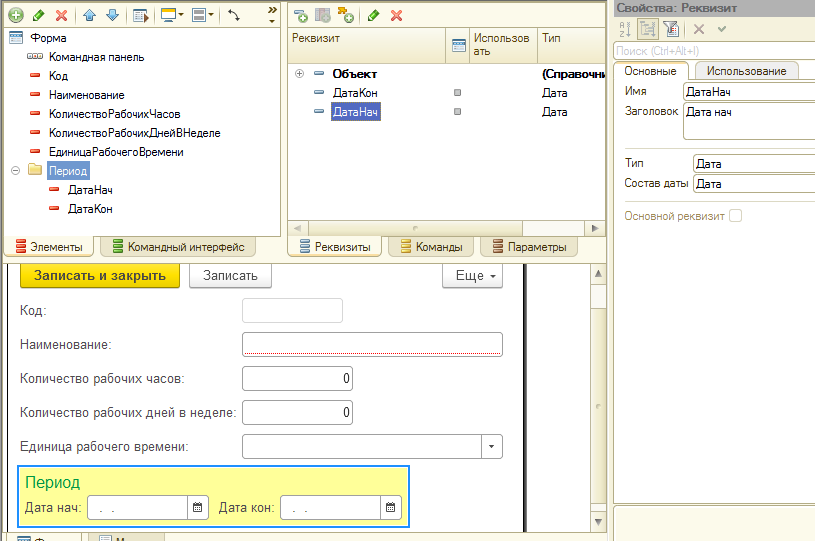The image size is (815, 541).
Task: Toggle the usage checkbox in ДатаКон row
Action: click(x=458, y=93)
